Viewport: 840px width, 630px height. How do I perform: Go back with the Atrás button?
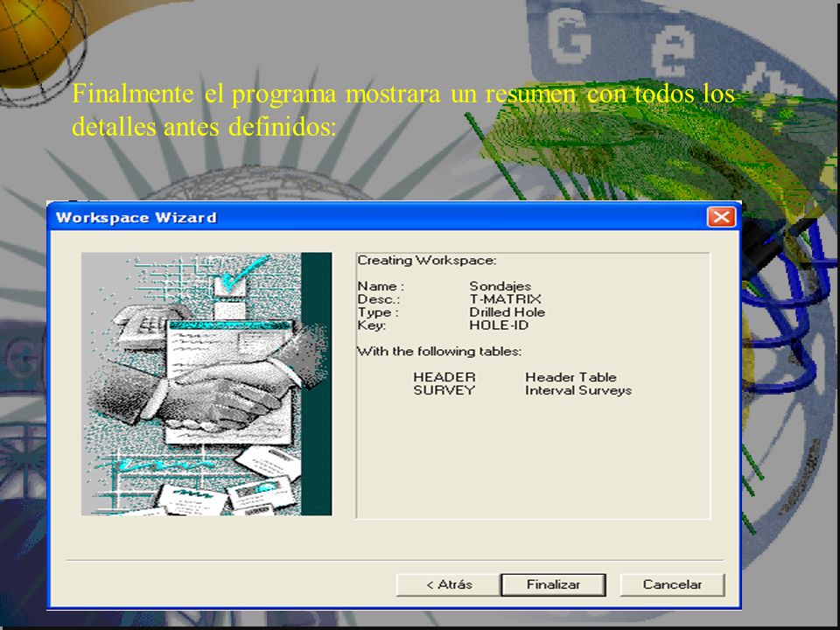coord(448,584)
